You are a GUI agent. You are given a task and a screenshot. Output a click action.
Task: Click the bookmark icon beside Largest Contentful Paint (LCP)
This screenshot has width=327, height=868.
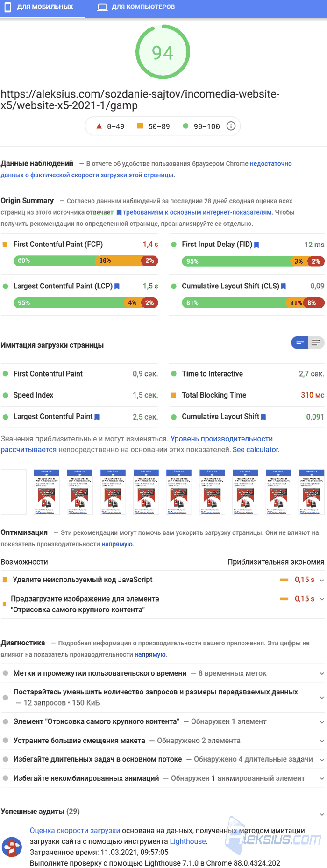click(117, 287)
